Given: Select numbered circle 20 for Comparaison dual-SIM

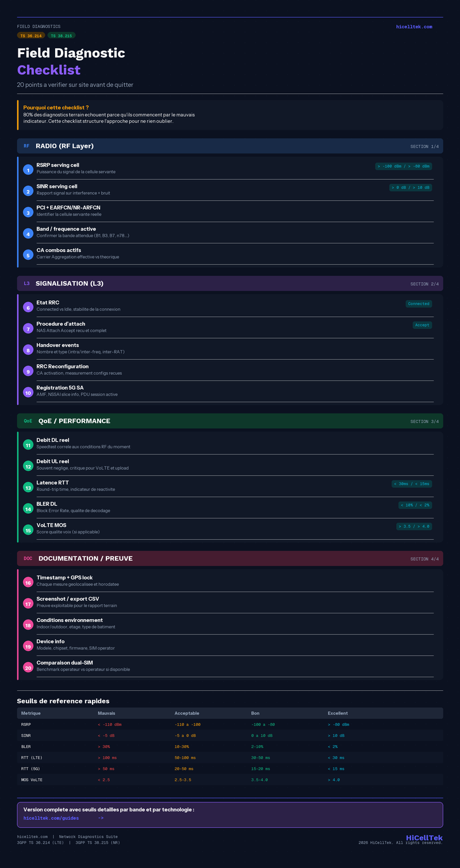Looking at the screenshot, I should click(x=28, y=667).
